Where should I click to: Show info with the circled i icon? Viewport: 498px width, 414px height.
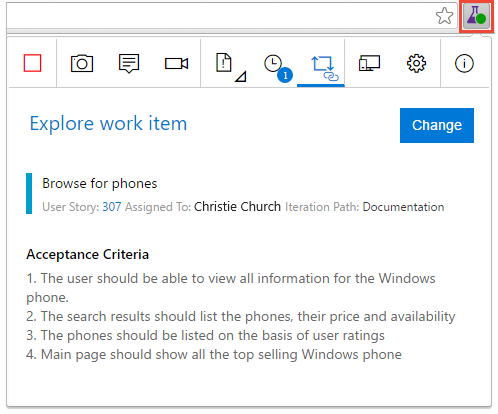click(464, 63)
